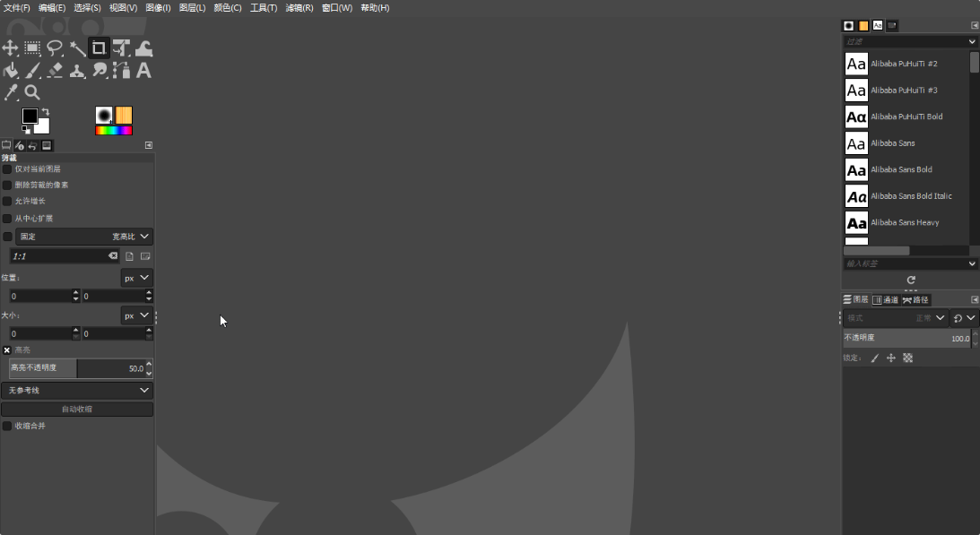
Task: Open the 固定 宽高比 dropdown
Action: coord(84,237)
